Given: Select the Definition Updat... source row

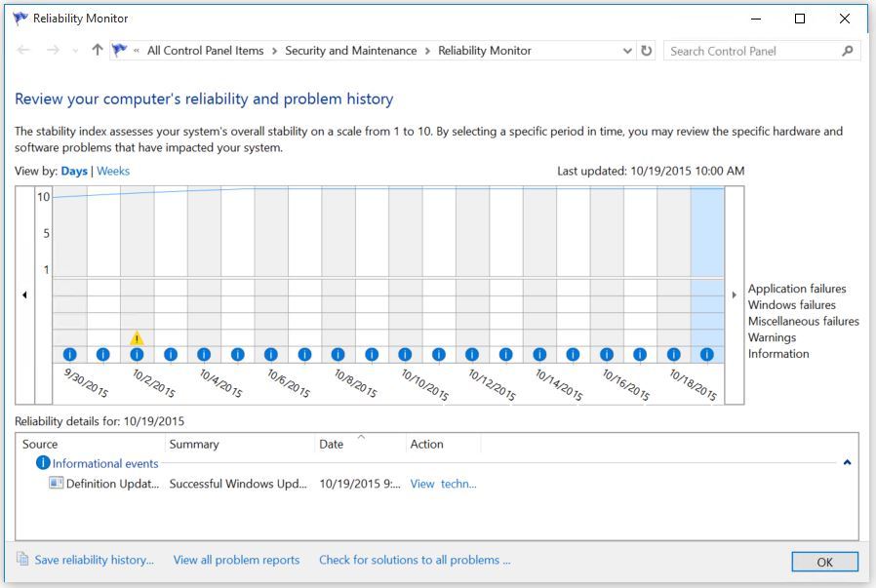Looking at the screenshot, I should click(x=112, y=484).
